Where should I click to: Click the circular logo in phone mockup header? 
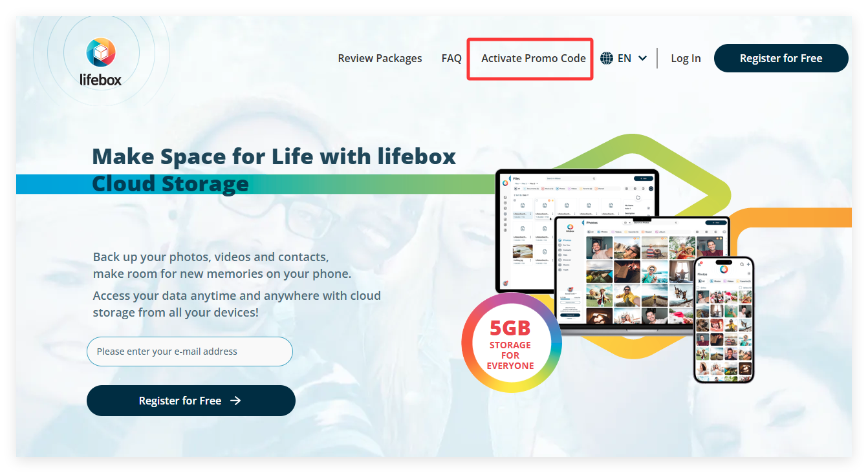pyautogui.click(x=724, y=269)
